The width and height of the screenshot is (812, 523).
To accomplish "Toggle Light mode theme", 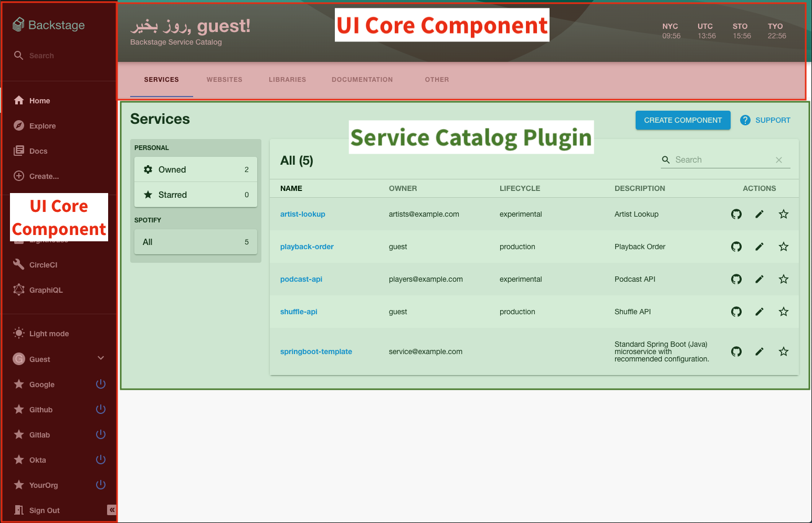I will [48, 334].
